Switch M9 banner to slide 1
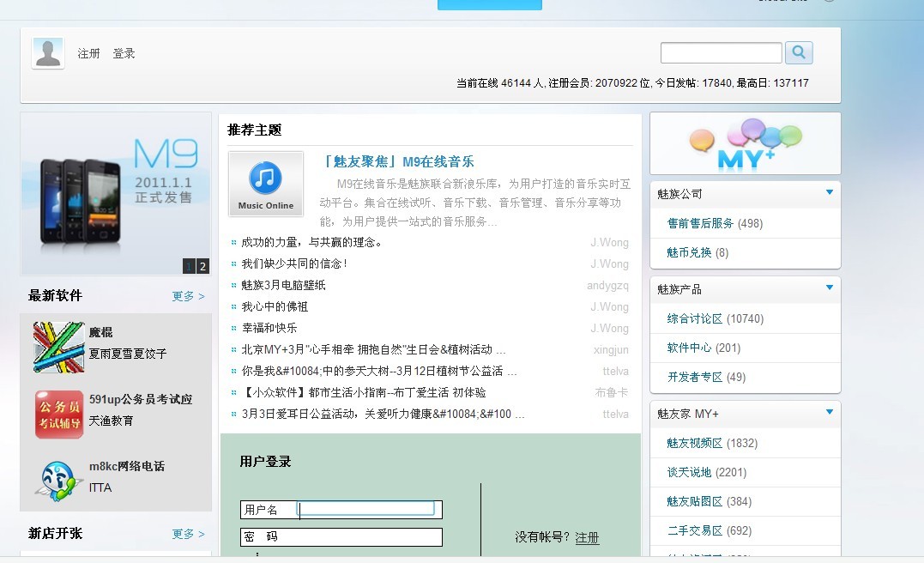Screen dimensions: 924x563 [189, 266]
